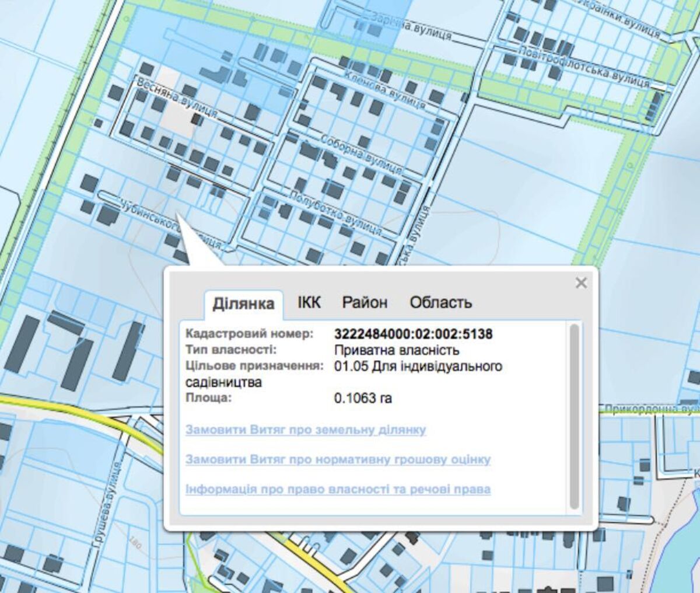Follow Замовити Витяг про нормативну грошову оцінку link
700x593 pixels.
pos(338,459)
